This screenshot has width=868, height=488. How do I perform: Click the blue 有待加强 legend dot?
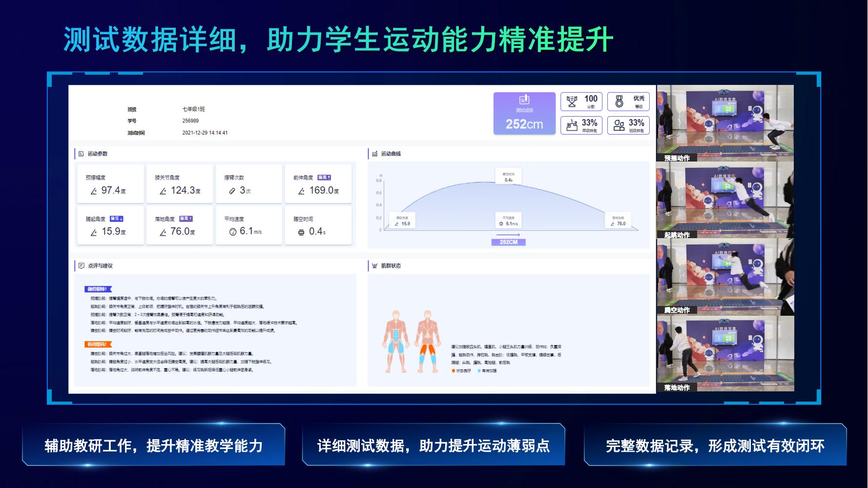tap(478, 371)
